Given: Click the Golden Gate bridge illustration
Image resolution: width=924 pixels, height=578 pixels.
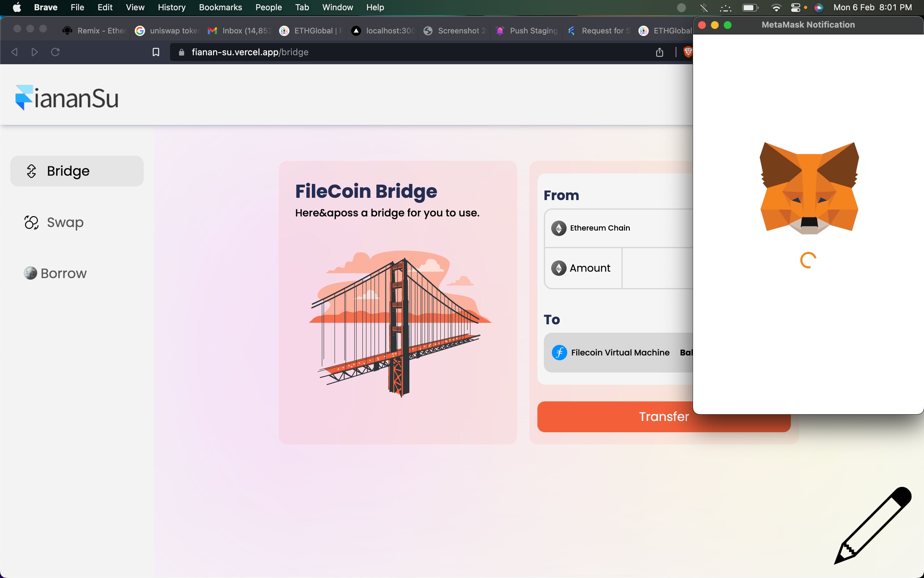Looking at the screenshot, I should point(400,323).
